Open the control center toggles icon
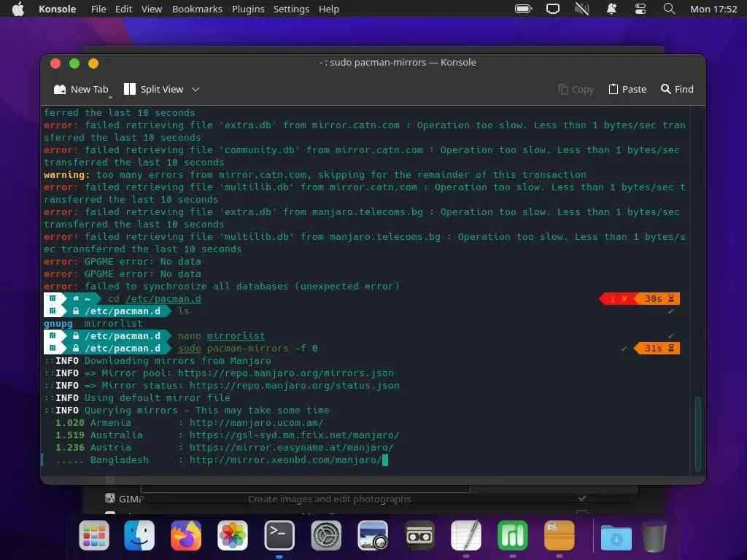747x560 pixels. coord(640,9)
